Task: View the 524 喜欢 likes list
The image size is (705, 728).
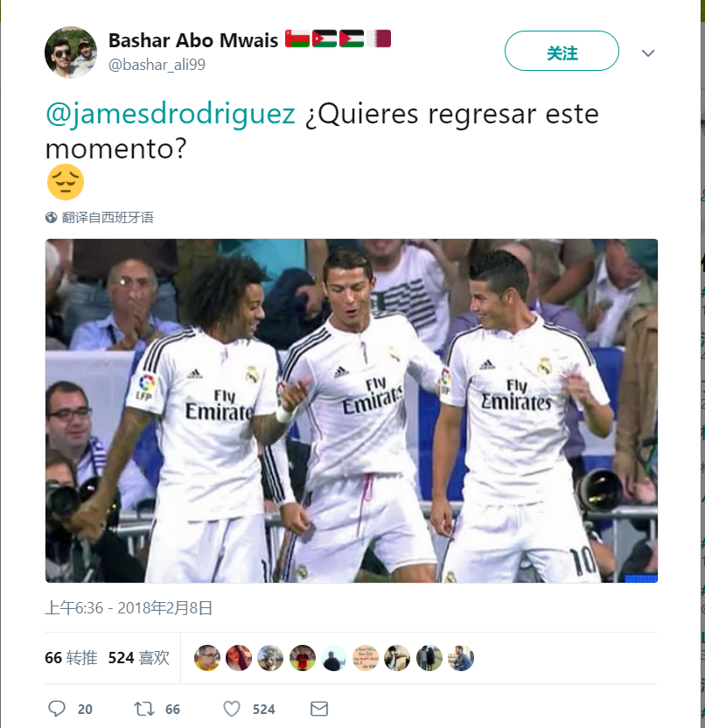Action: 139,657
